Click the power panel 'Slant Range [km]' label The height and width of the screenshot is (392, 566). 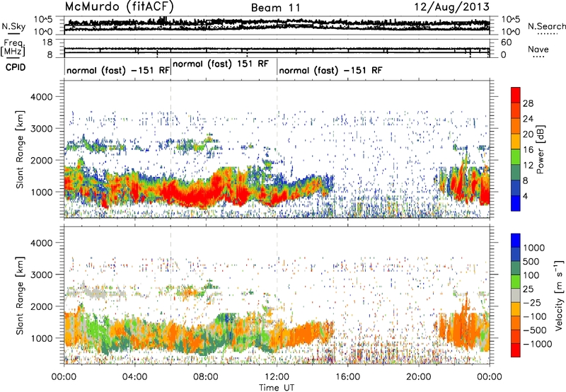[x=20, y=149]
